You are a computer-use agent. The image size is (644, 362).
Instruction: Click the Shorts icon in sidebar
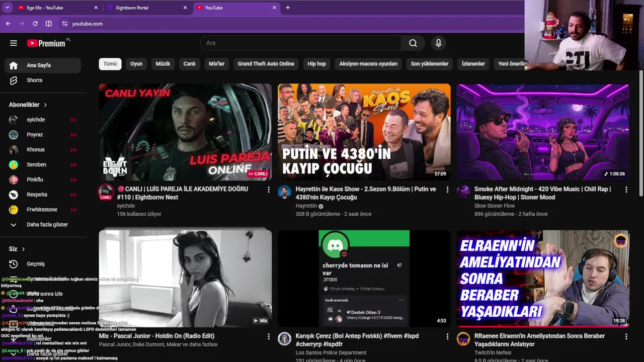click(14, 80)
